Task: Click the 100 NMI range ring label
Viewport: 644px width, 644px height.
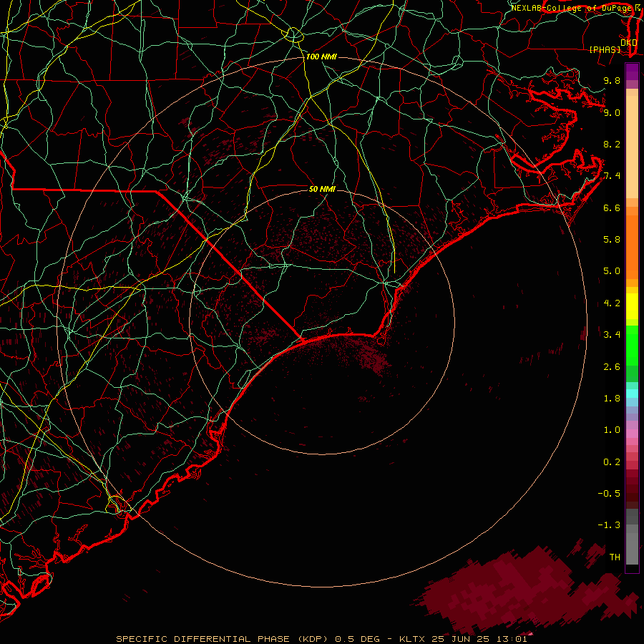Action: (x=321, y=57)
